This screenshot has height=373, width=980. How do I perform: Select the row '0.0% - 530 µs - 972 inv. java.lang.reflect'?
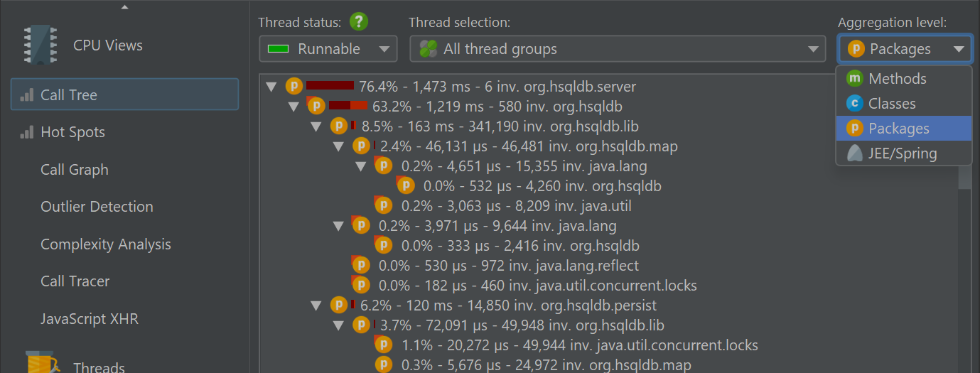[x=509, y=266]
